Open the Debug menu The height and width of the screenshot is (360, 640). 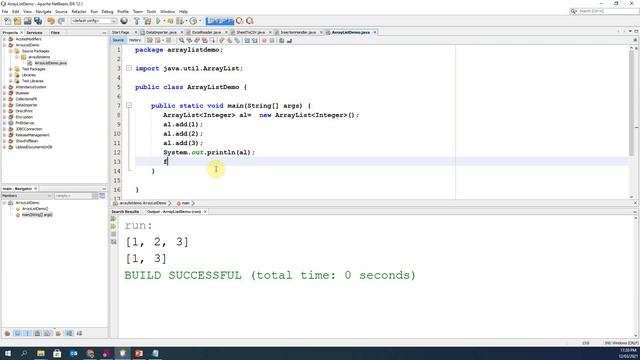(107, 11)
